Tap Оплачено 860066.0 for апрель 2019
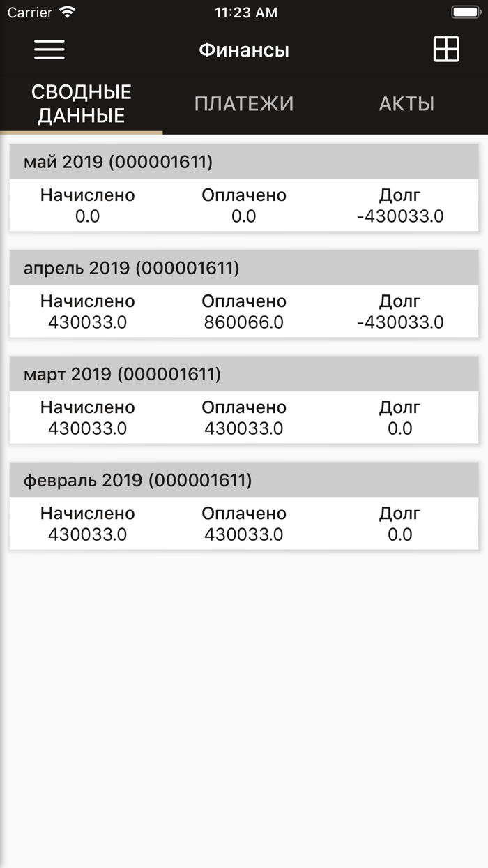488x868 pixels. (243, 322)
